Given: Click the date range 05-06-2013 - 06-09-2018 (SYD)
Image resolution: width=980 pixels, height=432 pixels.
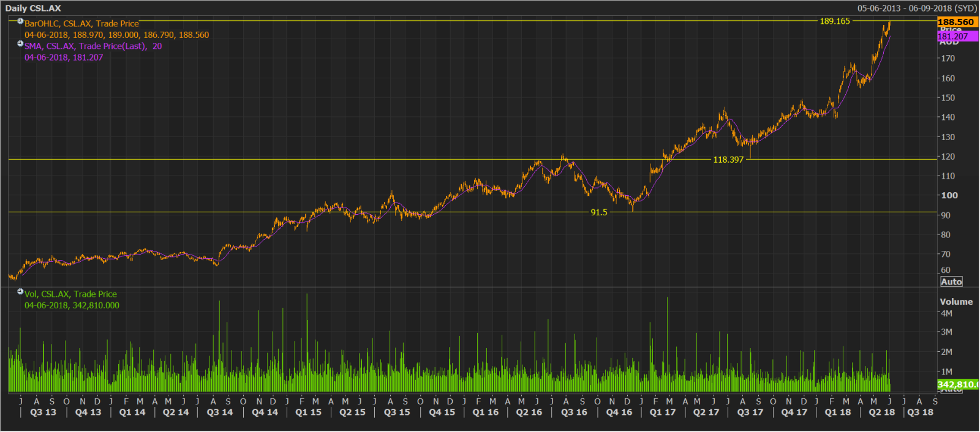Looking at the screenshot, I should coord(917,9).
